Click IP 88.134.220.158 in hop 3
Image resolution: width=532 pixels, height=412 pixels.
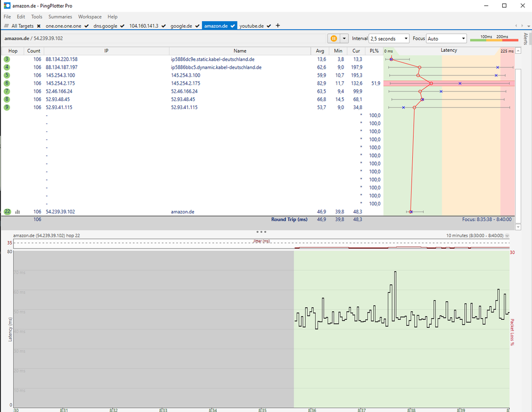pyautogui.click(x=62, y=59)
